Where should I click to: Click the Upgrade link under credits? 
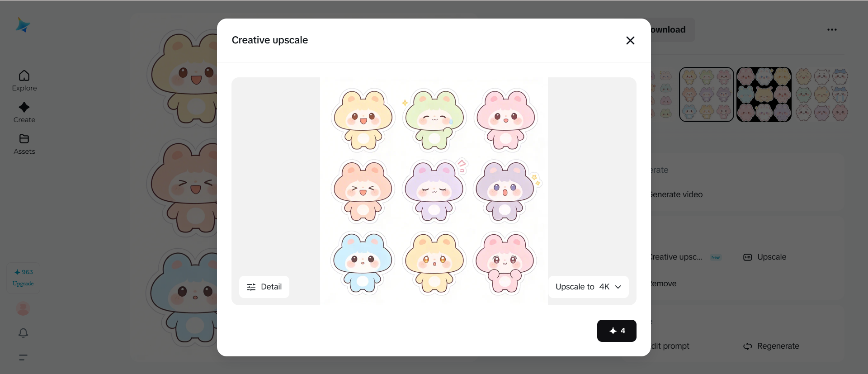coord(23,284)
